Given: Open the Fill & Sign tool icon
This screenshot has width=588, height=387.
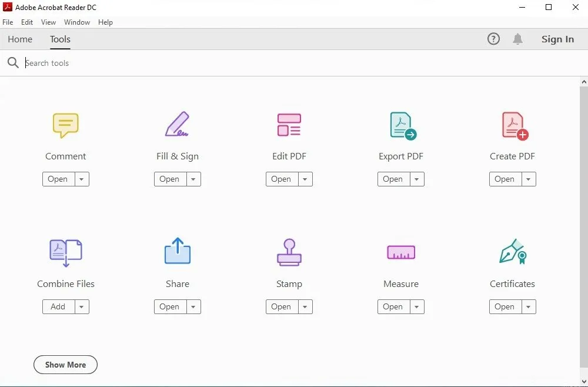Looking at the screenshot, I should 177,125.
